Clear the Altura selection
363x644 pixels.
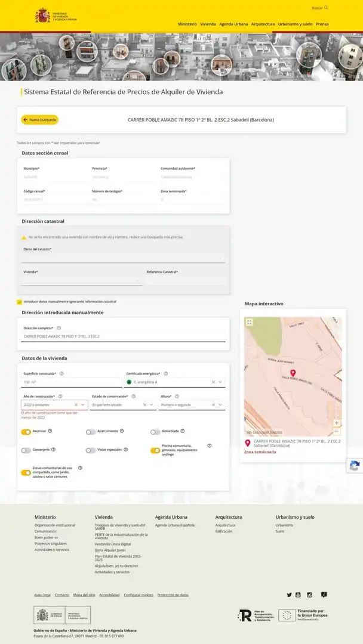(x=213, y=404)
